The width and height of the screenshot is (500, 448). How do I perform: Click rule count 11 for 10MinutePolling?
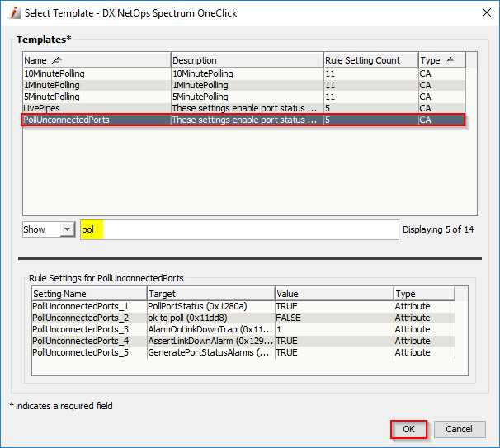coord(370,73)
